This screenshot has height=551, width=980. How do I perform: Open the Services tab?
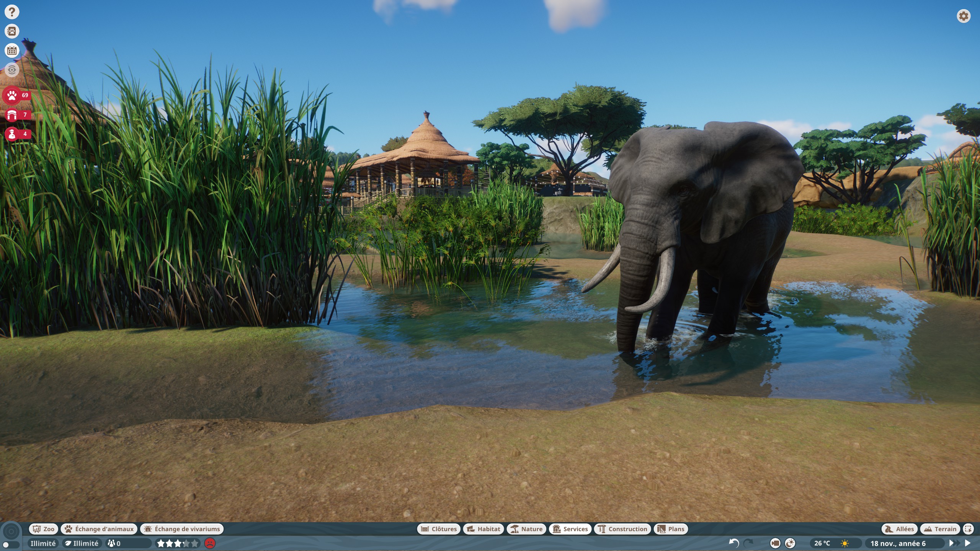[570, 529]
